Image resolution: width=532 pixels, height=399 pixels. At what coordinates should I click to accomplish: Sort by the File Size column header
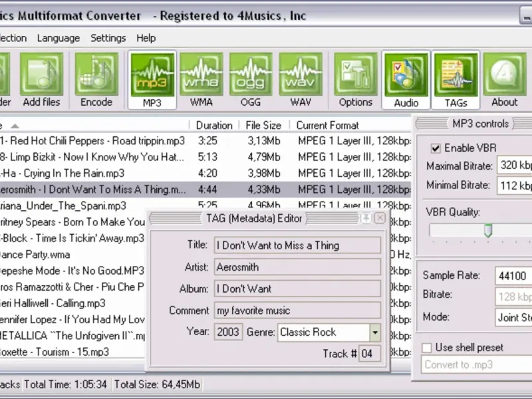tap(263, 125)
